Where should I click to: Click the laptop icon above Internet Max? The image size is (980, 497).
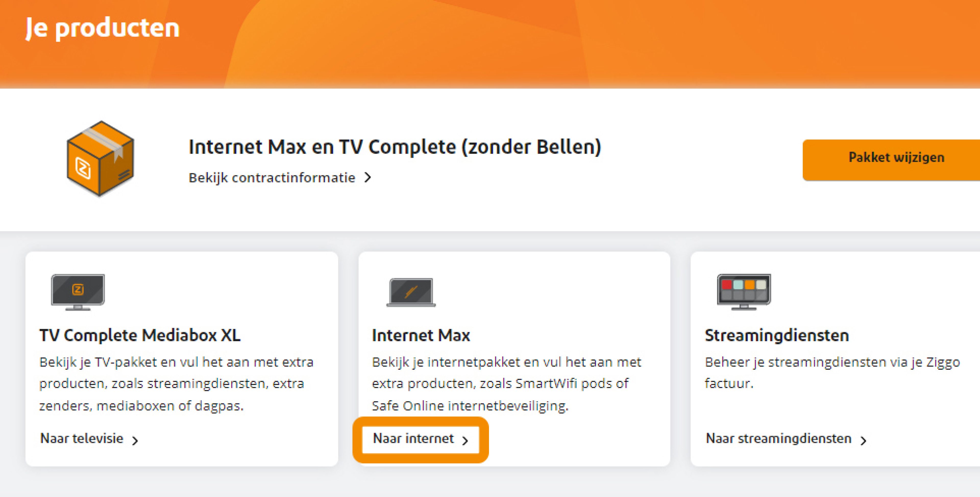[x=411, y=292]
